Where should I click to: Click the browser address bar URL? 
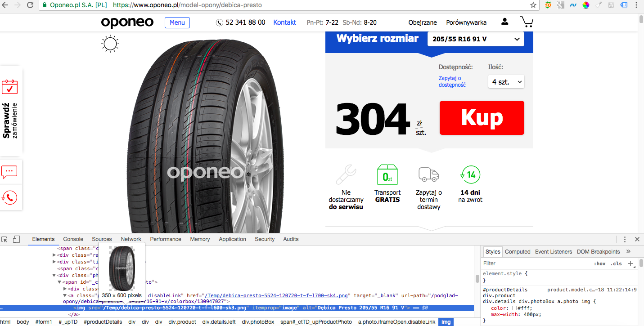point(187,5)
